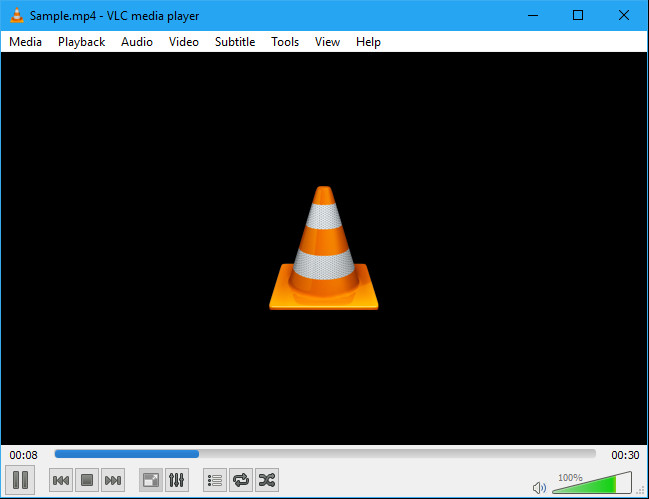
Task: Seek within the blue playback progress bar
Action: pos(325,454)
